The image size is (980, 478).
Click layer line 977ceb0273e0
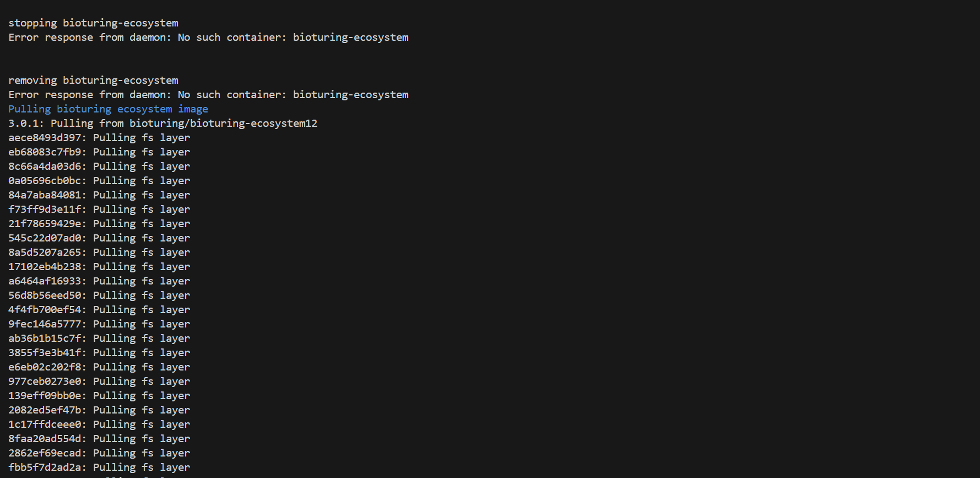[99, 382]
